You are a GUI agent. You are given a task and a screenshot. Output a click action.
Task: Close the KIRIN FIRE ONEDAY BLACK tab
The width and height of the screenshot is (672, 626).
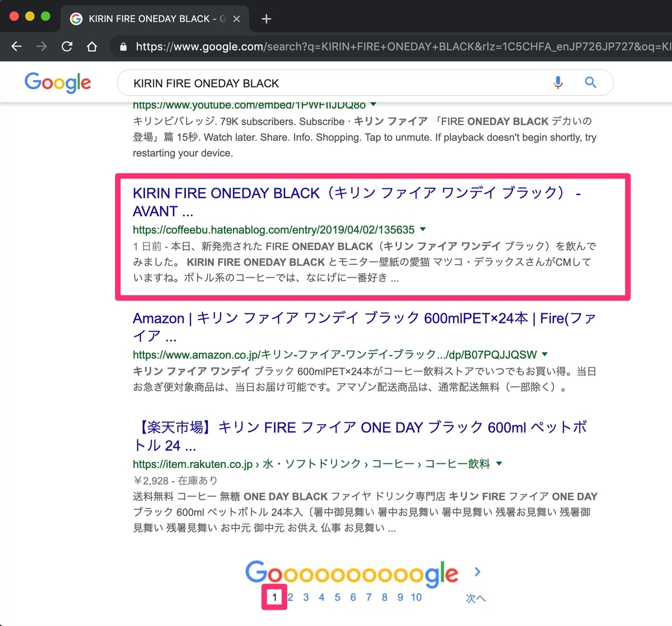236,19
